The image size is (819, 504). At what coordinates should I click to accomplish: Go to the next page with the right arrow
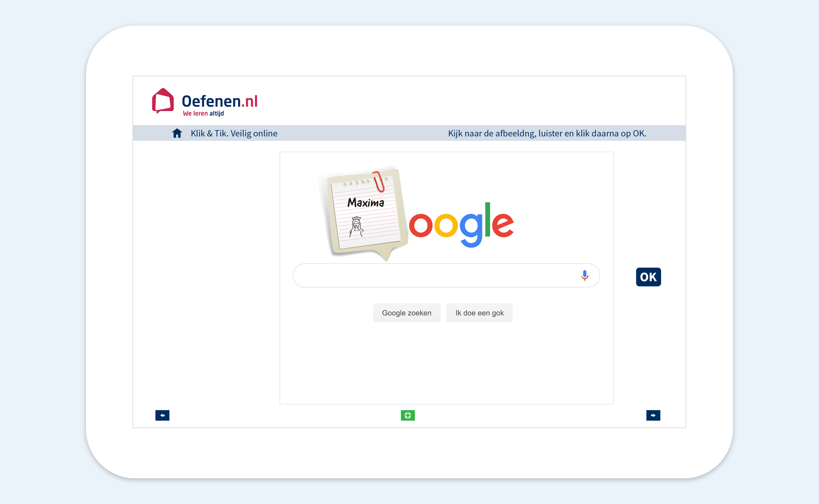coord(653,415)
